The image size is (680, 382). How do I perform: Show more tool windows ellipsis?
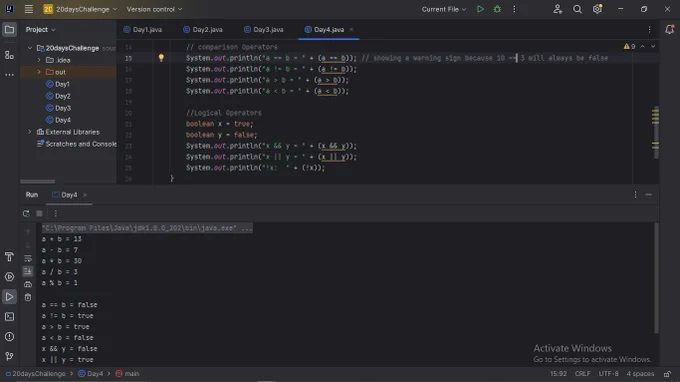(x=9, y=75)
